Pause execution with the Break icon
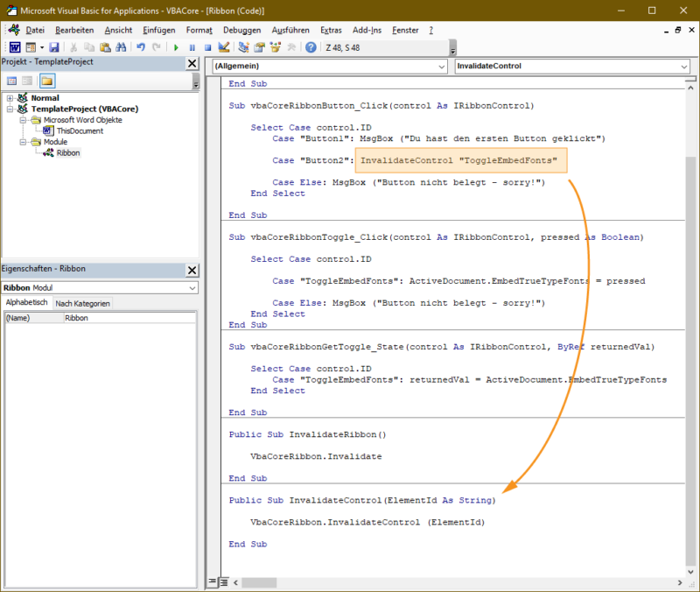The width and height of the screenshot is (700, 592). coord(192,46)
